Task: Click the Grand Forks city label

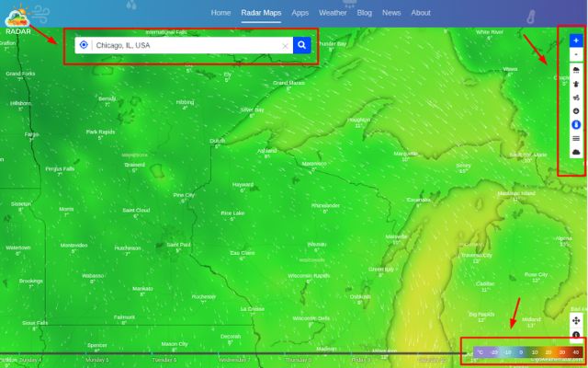Action: 20,74
